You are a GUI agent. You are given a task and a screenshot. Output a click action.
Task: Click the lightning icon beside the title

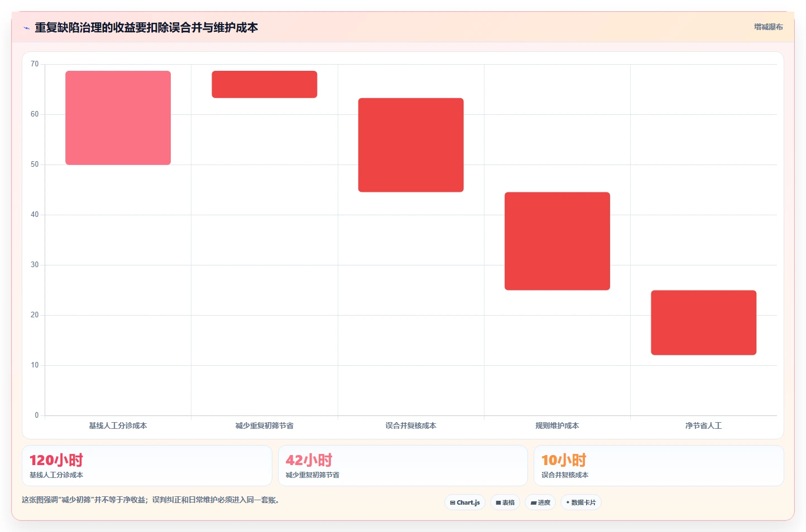(26, 28)
